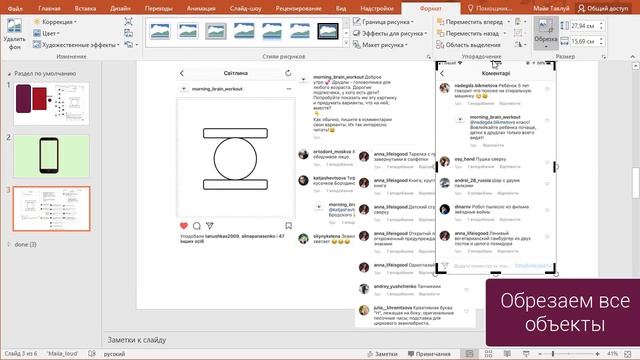Collapse the ribbon with the arrow
The height and width of the screenshot is (360, 640).
pyautogui.click(x=632, y=57)
